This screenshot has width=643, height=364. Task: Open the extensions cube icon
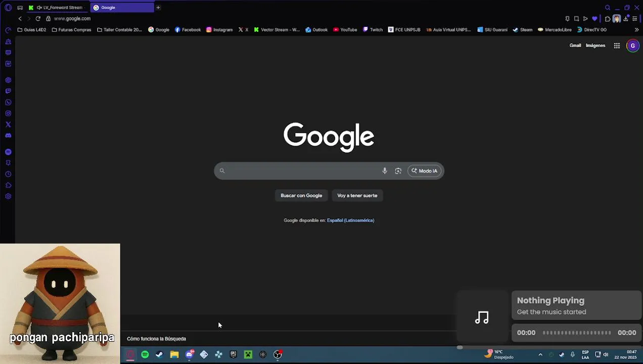point(608,19)
